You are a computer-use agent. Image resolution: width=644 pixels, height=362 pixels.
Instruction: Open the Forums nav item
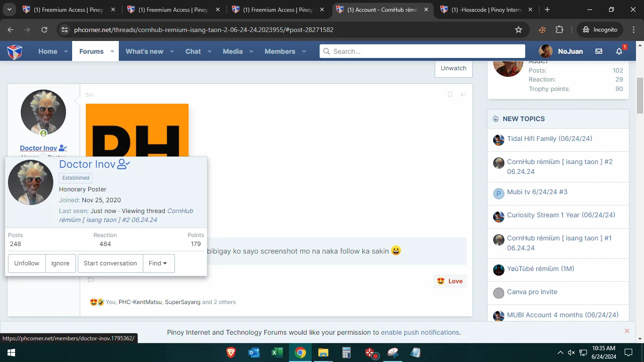tap(91, 51)
